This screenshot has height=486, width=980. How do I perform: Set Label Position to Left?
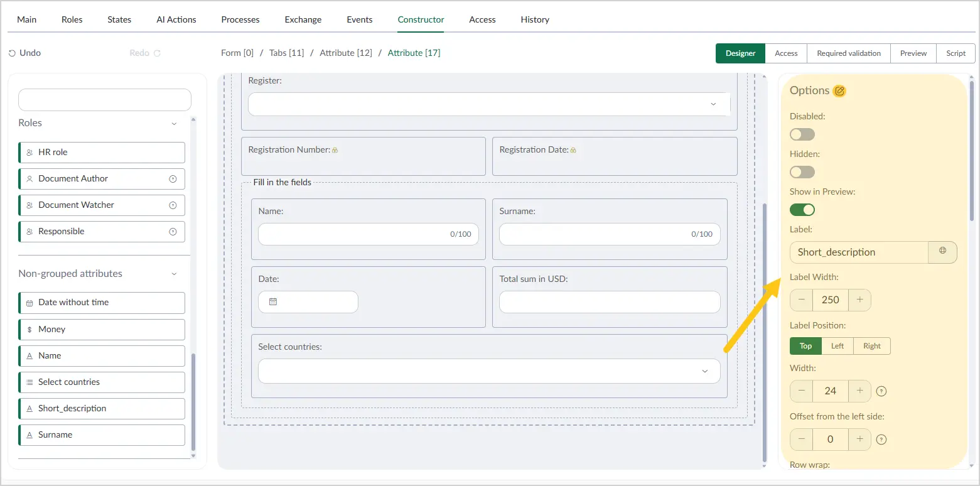[x=837, y=346]
